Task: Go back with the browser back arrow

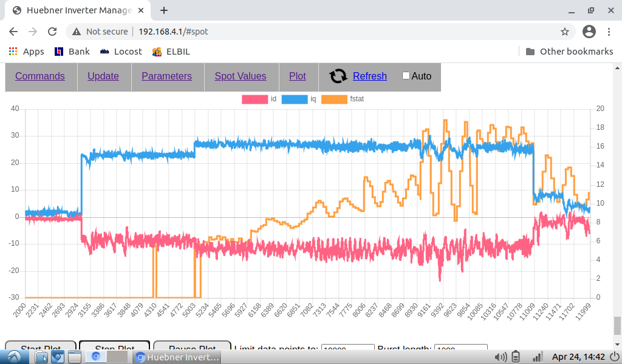Action: [13, 32]
